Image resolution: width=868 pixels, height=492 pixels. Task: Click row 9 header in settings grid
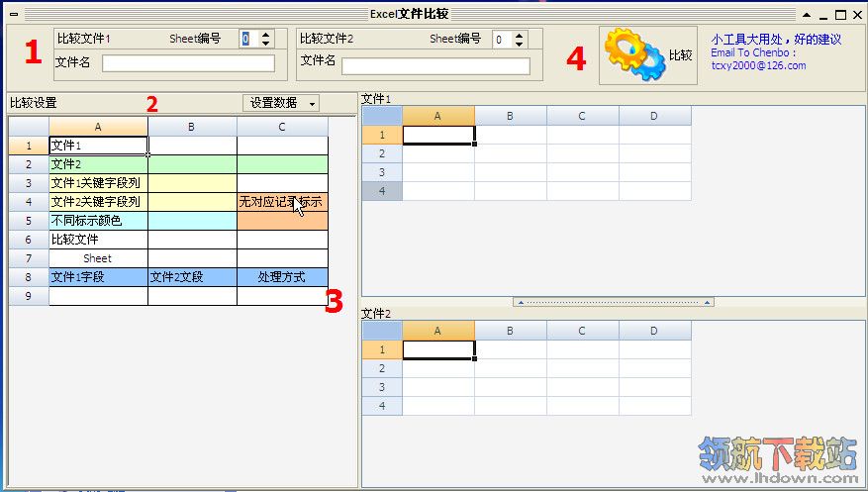click(x=29, y=296)
